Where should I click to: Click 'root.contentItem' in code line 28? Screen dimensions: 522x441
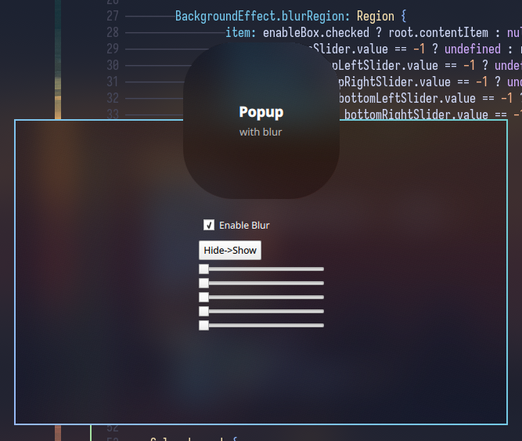click(438, 32)
